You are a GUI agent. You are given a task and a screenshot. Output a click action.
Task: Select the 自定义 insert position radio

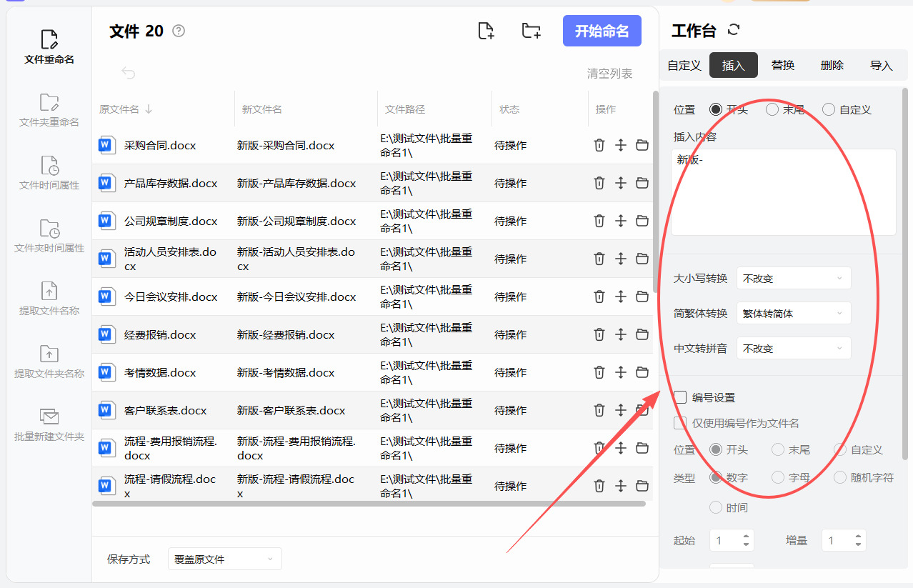point(829,109)
